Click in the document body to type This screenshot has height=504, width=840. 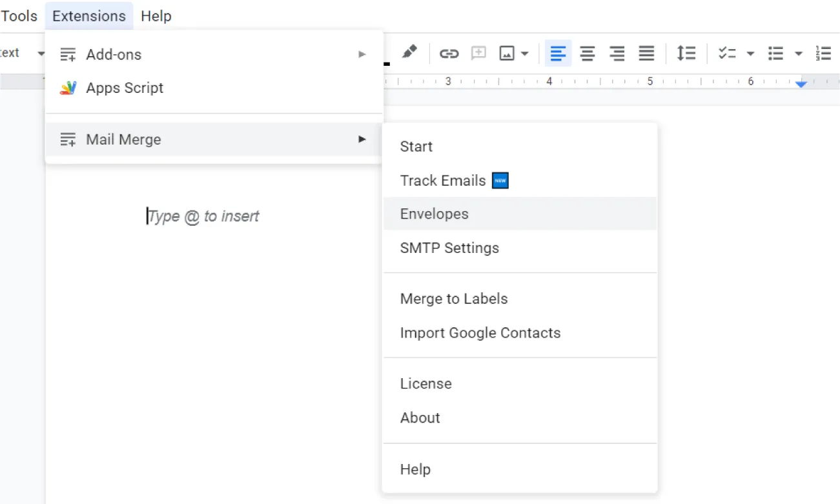(203, 216)
